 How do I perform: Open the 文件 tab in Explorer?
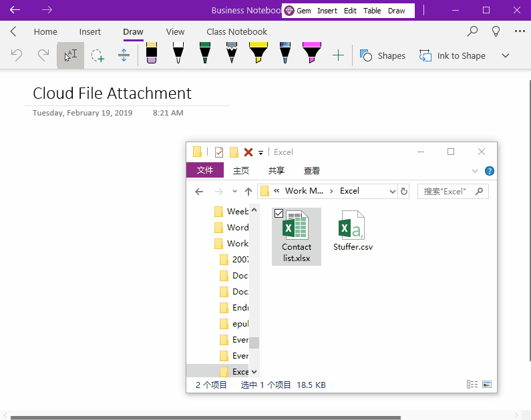(205, 170)
